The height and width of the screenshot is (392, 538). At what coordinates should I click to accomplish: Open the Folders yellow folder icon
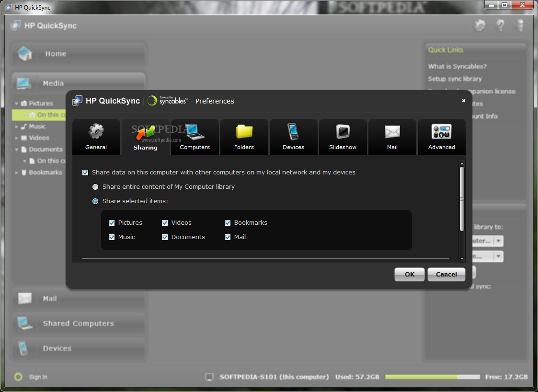pos(244,132)
